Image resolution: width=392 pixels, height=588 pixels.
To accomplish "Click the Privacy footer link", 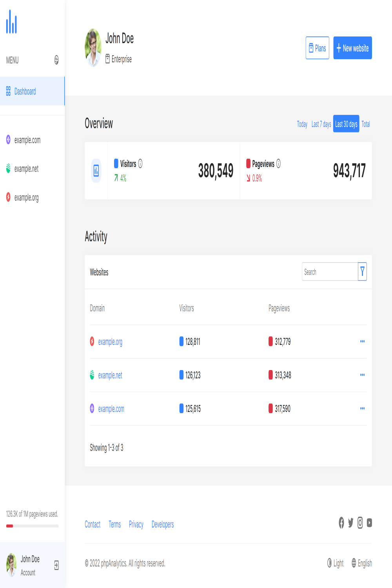I will pos(136,524).
